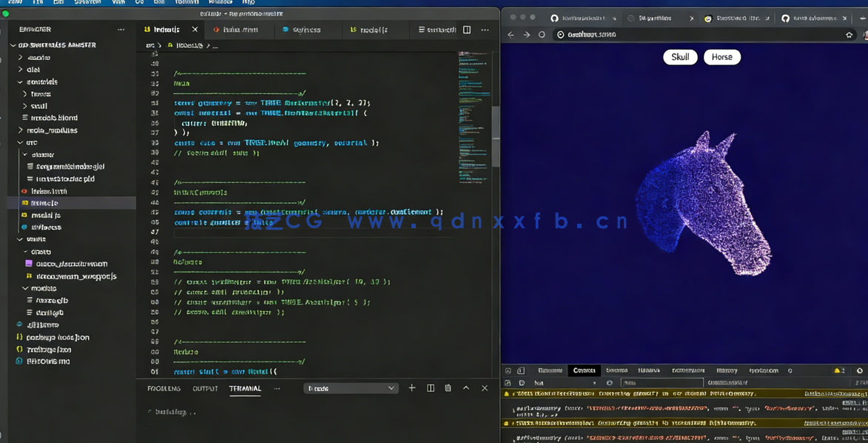Click the Horse button on the webpage
The image size is (868, 443).
coord(721,56)
